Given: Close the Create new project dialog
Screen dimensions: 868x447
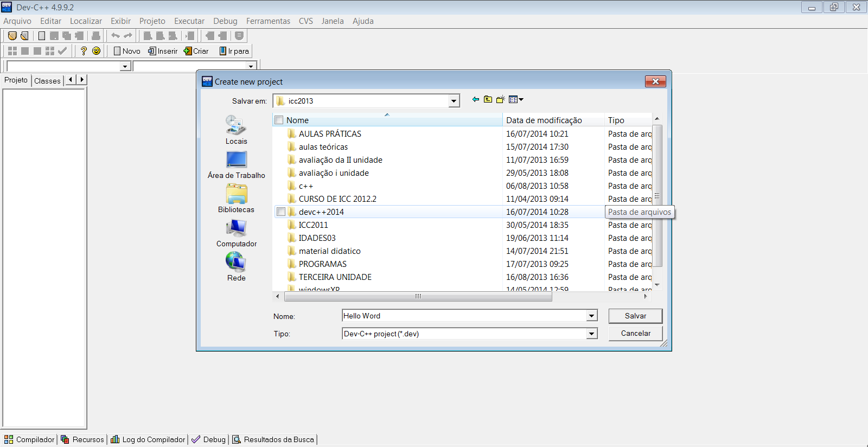Looking at the screenshot, I should pos(655,81).
